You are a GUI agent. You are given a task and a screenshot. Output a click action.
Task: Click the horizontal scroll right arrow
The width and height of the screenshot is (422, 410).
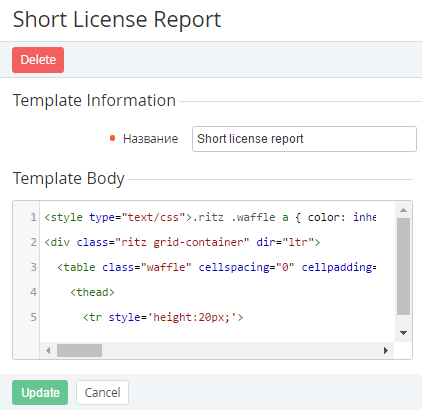coord(386,351)
